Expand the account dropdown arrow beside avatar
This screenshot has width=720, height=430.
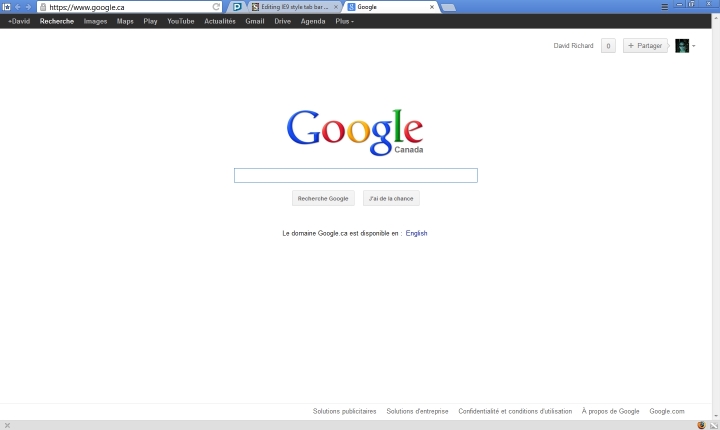(693, 46)
